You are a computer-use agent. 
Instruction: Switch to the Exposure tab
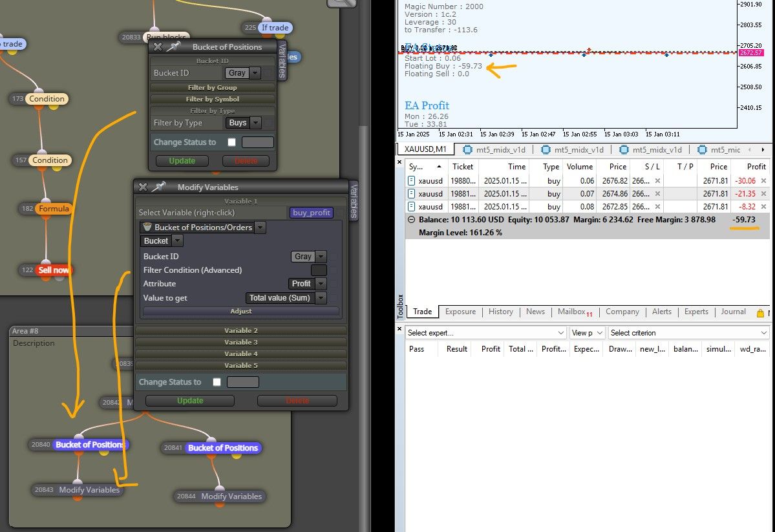click(x=460, y=312)
